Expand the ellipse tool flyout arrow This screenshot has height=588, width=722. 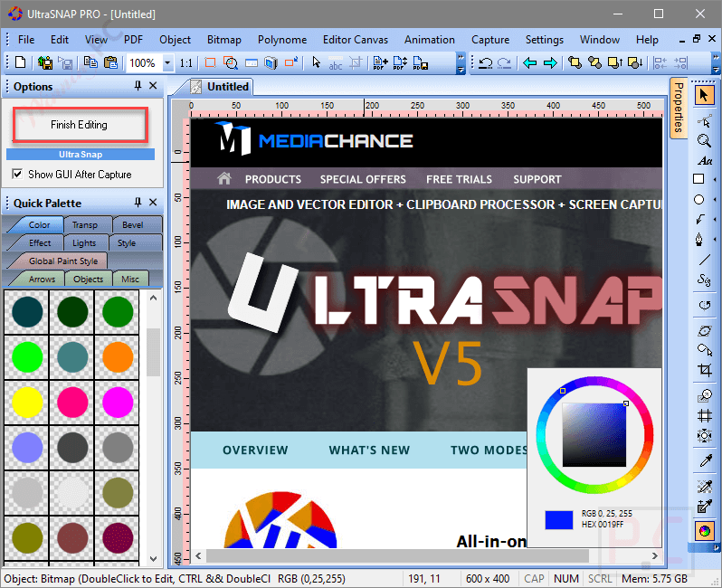(x=714, y=199)
